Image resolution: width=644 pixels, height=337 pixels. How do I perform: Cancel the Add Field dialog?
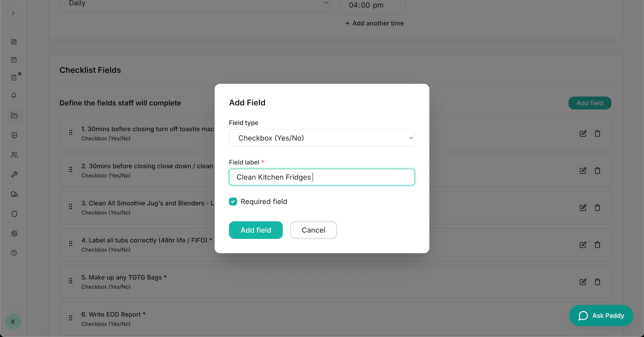point(313,230)
